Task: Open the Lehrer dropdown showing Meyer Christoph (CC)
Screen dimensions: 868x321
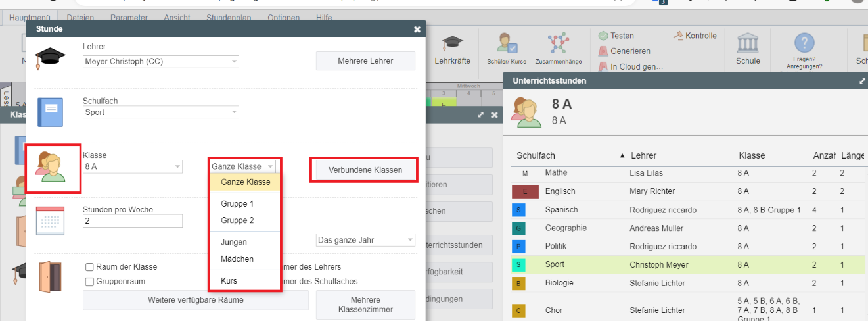Action: [x=160, y=62]
